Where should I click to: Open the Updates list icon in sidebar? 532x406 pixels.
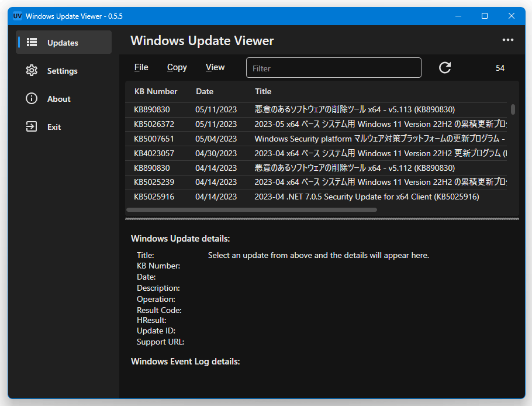(32, 42)
